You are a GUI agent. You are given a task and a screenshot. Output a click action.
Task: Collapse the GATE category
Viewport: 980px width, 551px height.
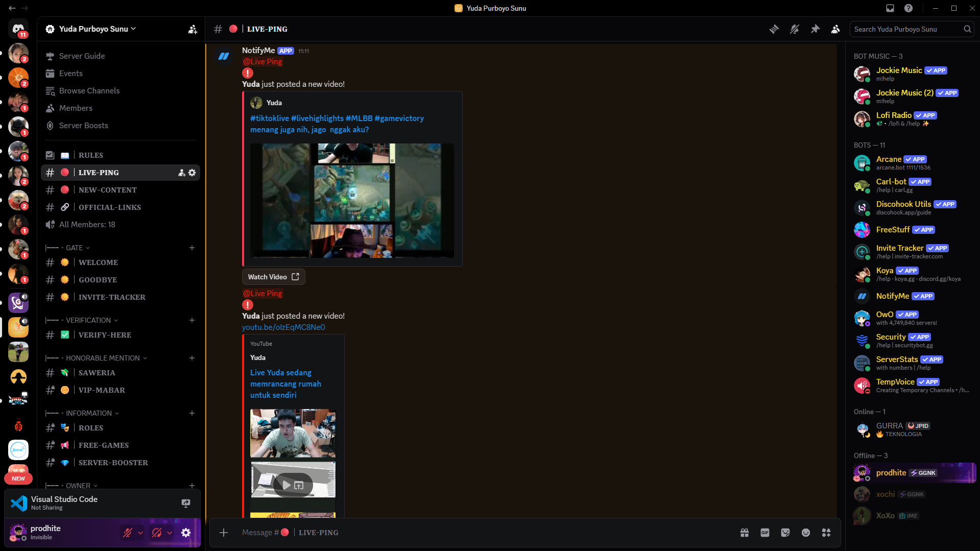point(68,248)
